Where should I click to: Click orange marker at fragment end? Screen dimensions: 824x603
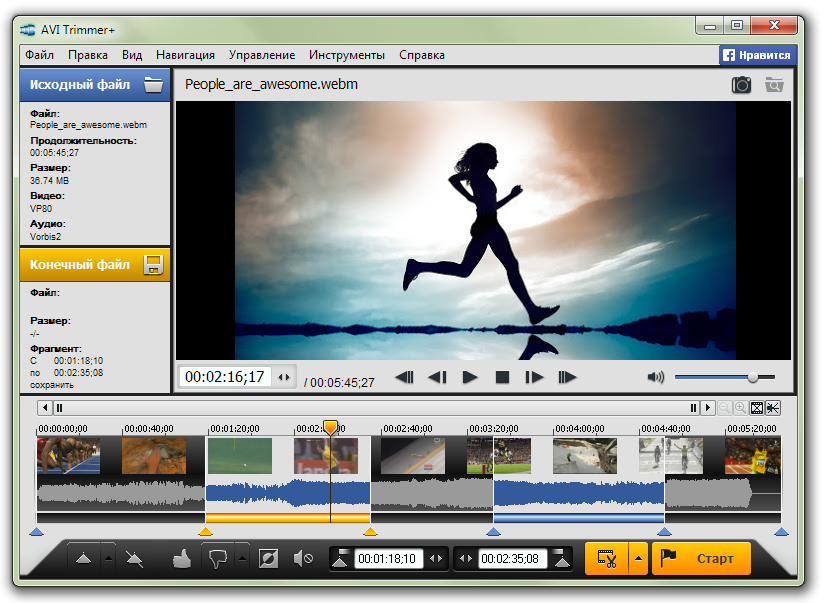point(370,532)
